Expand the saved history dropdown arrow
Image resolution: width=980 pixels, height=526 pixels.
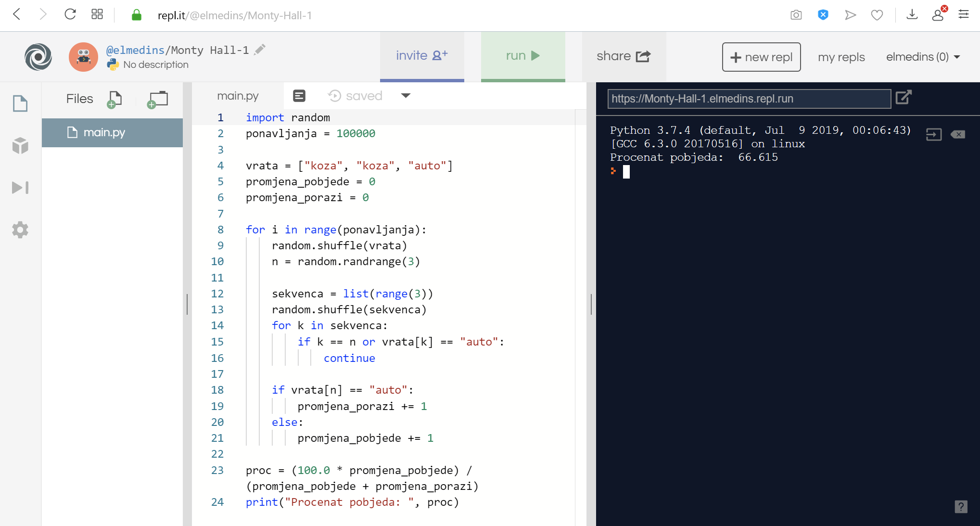coord(406,96)
